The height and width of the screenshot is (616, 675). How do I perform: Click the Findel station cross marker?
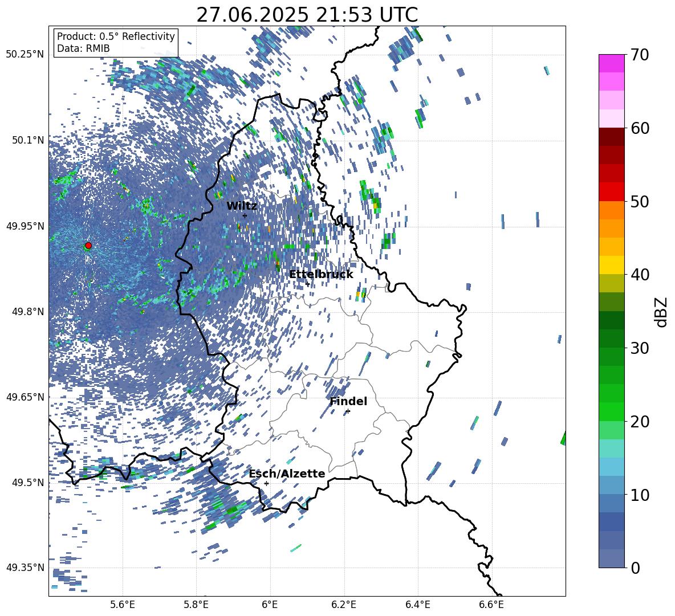(348, 411)
